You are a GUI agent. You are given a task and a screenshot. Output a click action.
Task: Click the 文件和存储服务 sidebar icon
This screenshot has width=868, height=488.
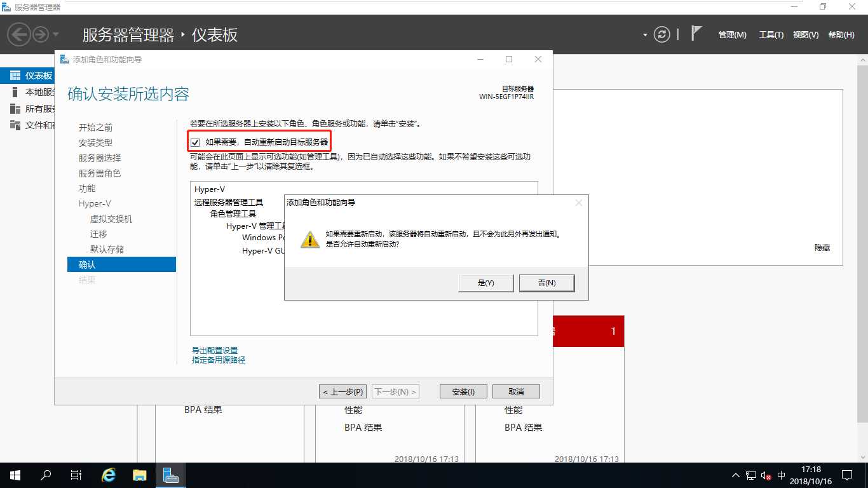pos(15,125)
